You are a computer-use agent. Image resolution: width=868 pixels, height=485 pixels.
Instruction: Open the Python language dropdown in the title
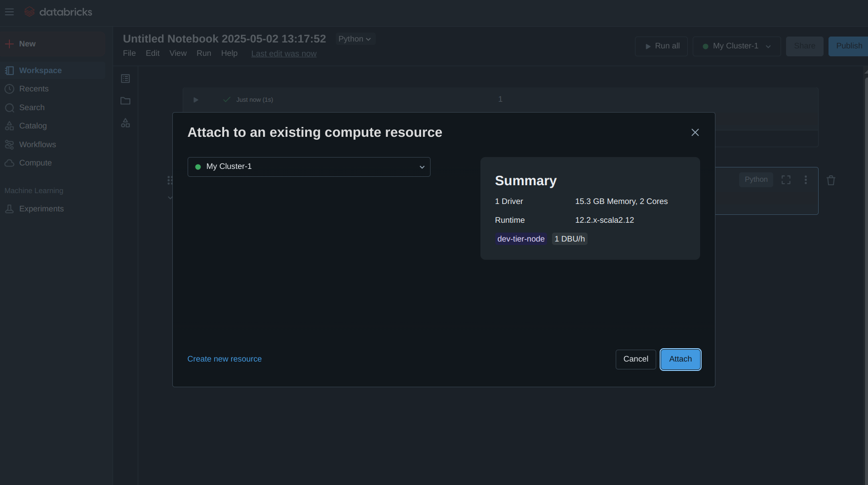click(355, 39)
